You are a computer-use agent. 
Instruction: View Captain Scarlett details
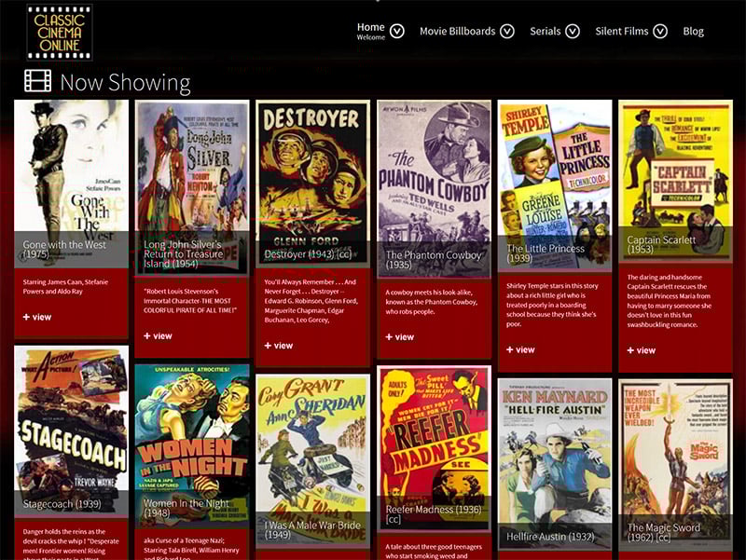tap(642, 350)
